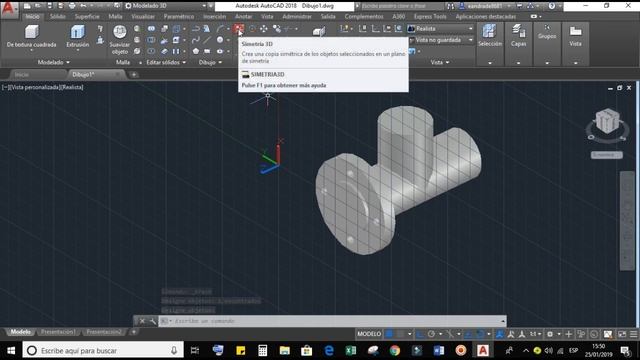Image resolution: width=640 pixels, height=360 pixels.
Task: Open Google Chrome from the taskbar
Action: click(x=395, y=351)
